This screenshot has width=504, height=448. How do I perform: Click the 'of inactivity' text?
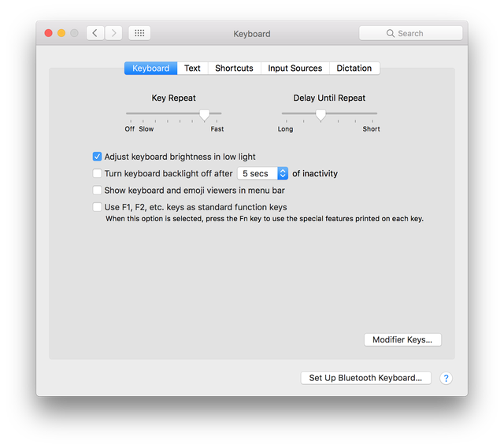[315, 173]
